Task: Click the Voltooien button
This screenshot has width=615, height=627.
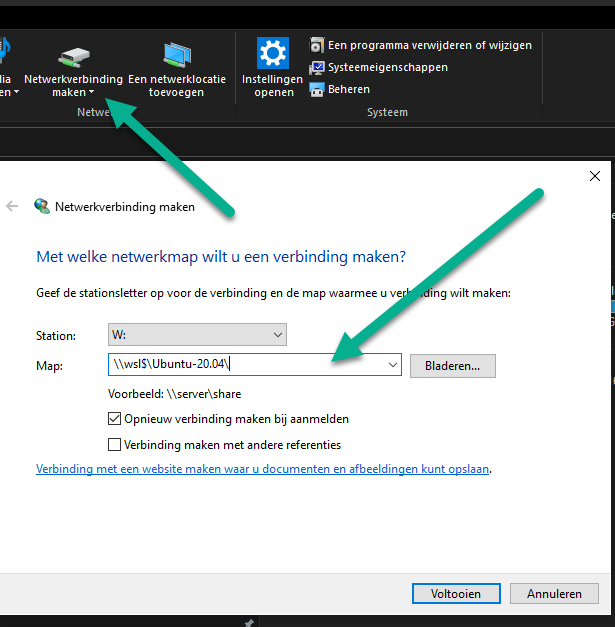Action: tap(455, 593)
